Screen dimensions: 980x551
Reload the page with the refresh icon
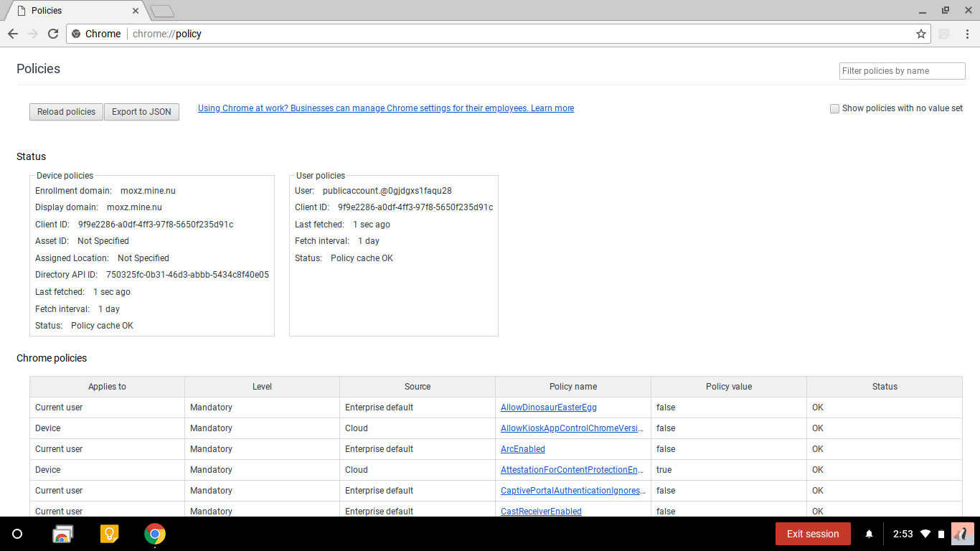(x=53, y=34)
